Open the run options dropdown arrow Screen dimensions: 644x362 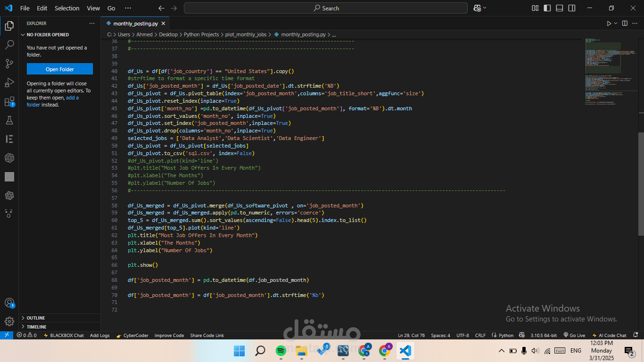click(x=616, y=23)
